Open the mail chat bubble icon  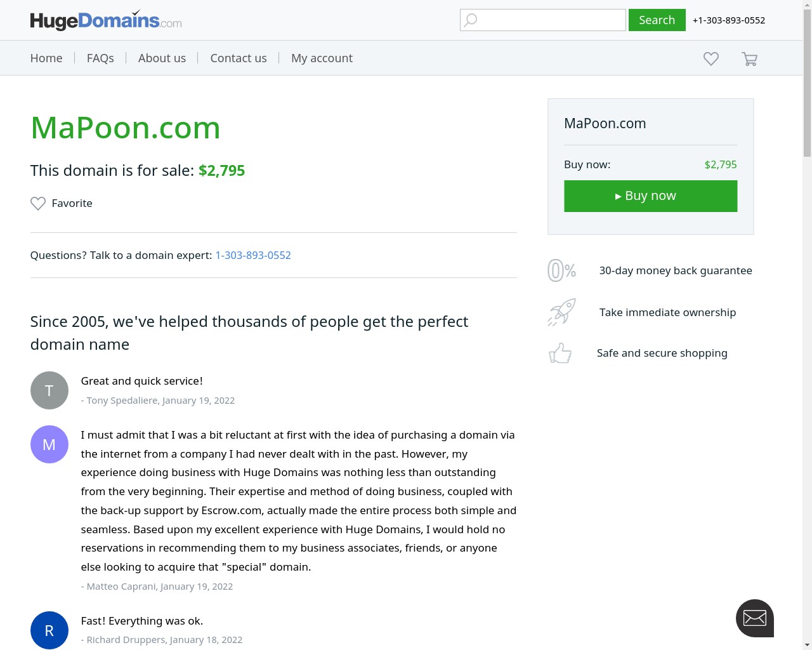click(754, 618)
